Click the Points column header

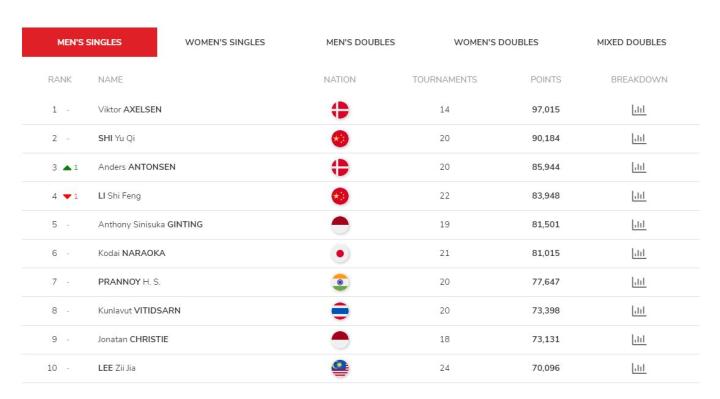click(x=546, y=79)
